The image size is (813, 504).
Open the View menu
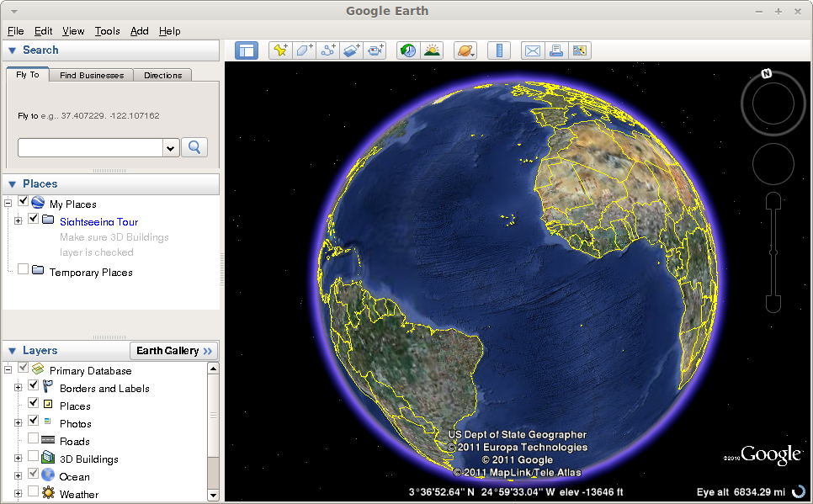[x=73, y=31]
